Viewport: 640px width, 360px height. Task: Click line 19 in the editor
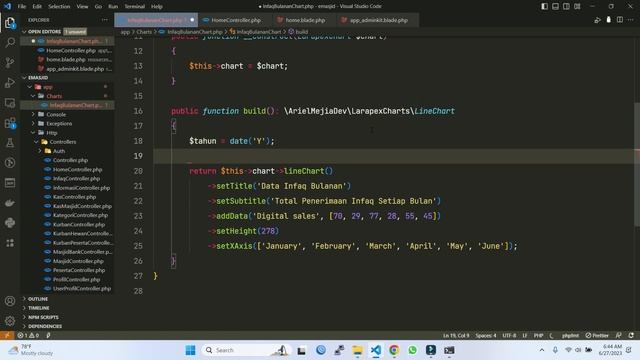tap(394, 156)
